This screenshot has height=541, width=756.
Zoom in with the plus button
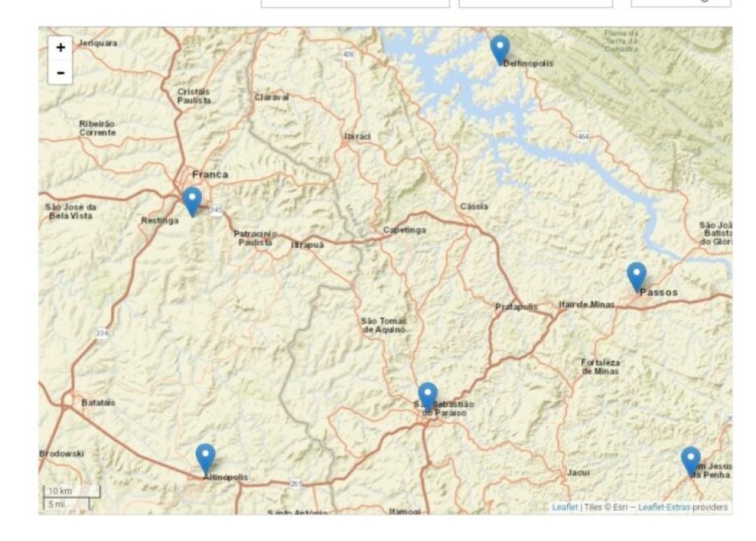tap(60, 48)
